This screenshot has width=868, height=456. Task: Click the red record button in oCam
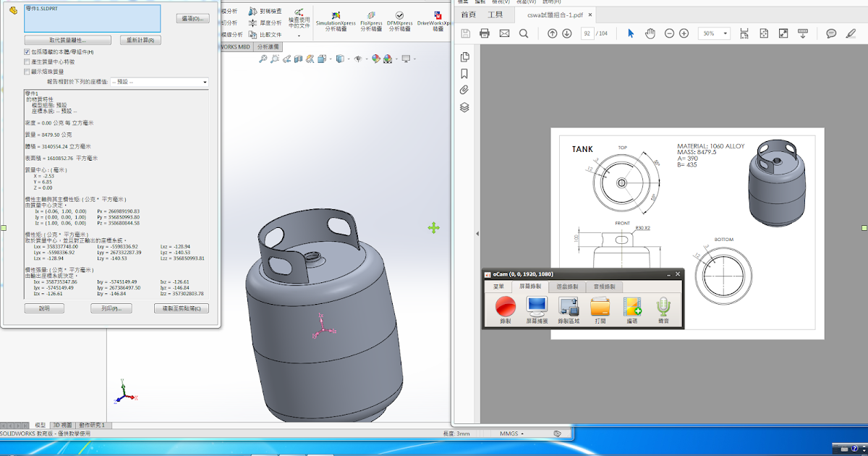[x=504, y=307]
